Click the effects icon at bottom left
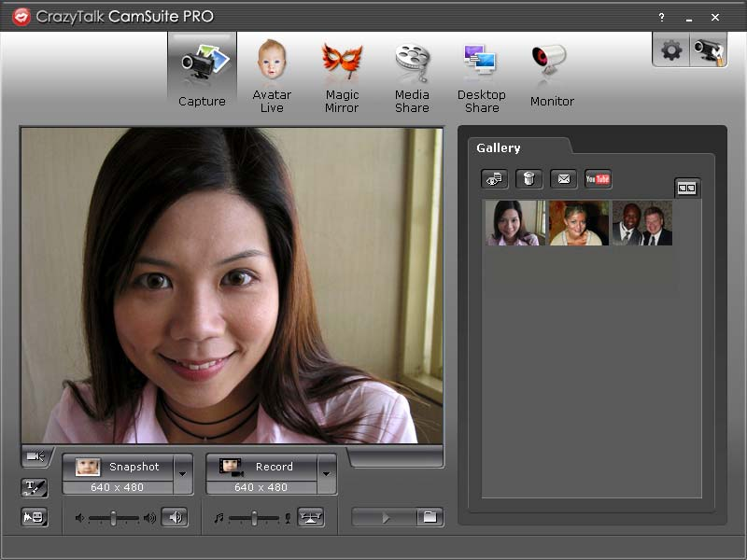 (35, 517)
